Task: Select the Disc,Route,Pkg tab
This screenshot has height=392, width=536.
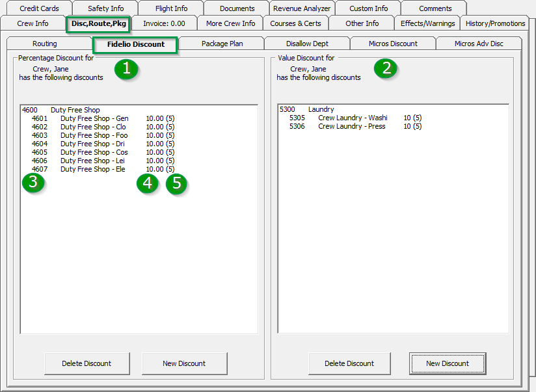Action: point(98,23)
